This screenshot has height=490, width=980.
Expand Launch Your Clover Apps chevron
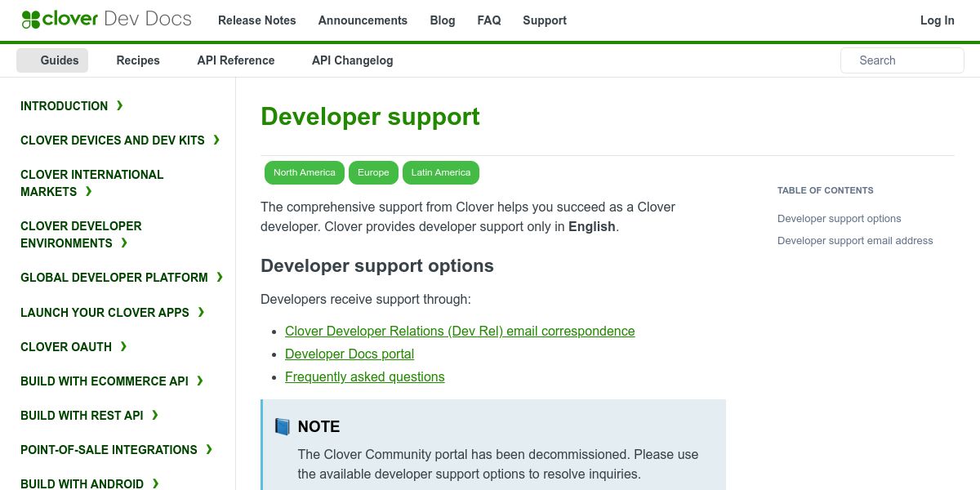pyautogui.click(x=201, y=312)
